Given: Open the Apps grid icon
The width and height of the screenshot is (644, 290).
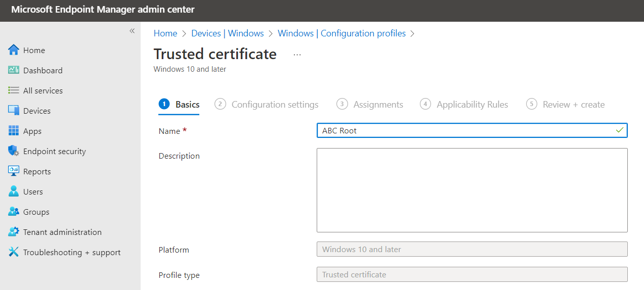Looking at the screenshot, I should click(14, 131).
